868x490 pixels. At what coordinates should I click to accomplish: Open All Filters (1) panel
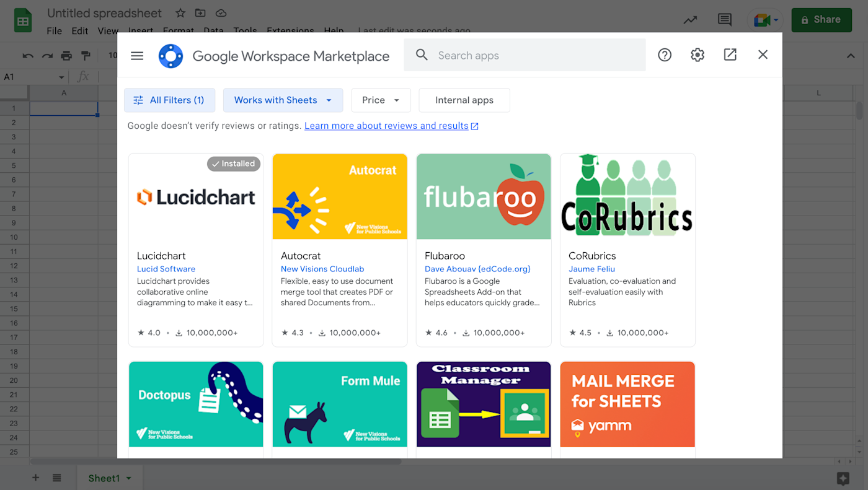(x=169, y=100)
